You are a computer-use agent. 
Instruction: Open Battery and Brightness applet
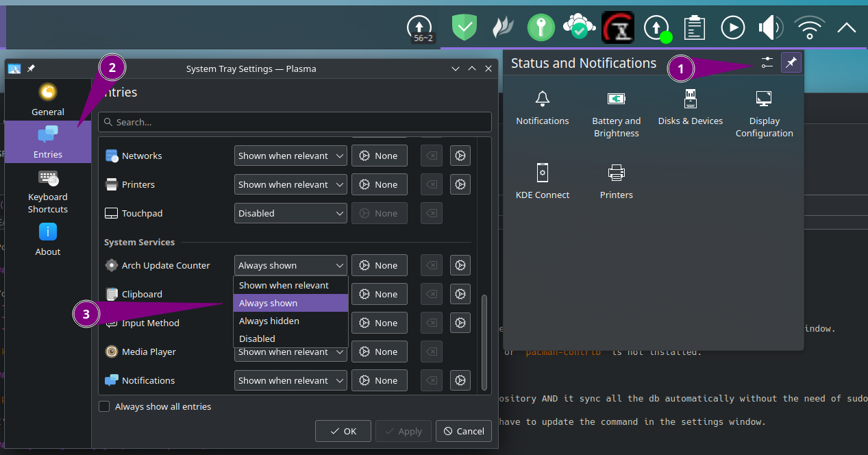click(x=617, y=114)
